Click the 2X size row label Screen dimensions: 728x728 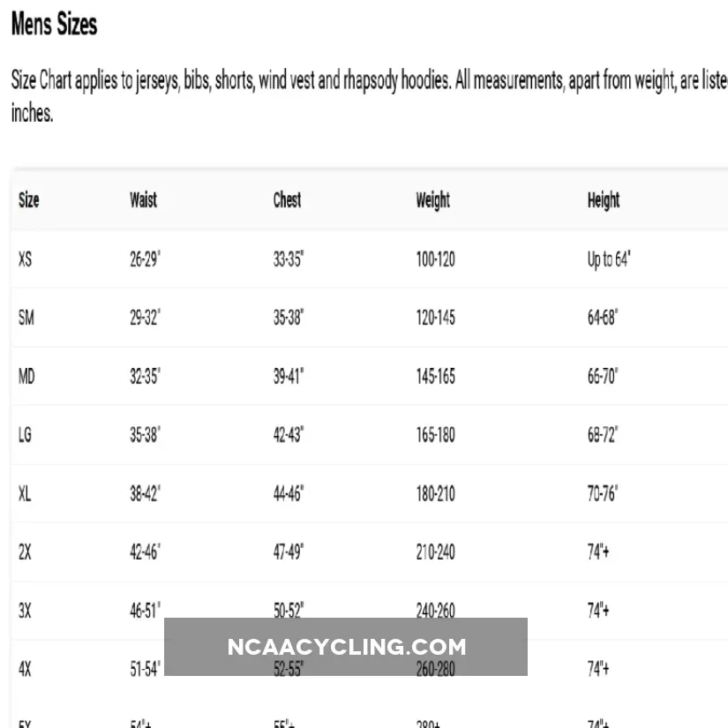click(25, 552)
